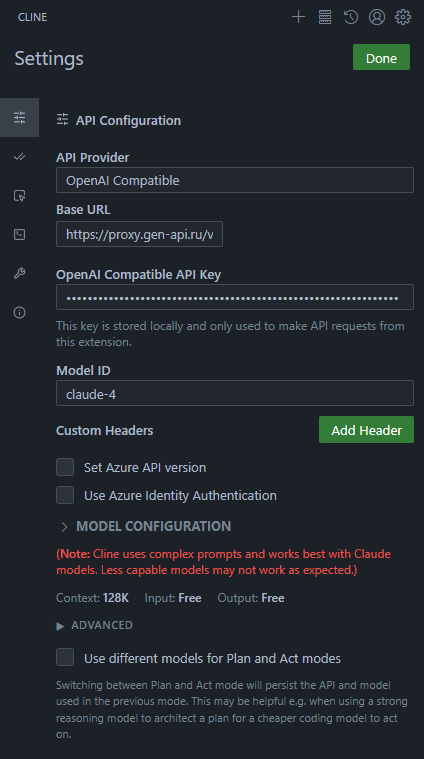Click the Model ID field
The image size is (424, 759).
point(235,393)
